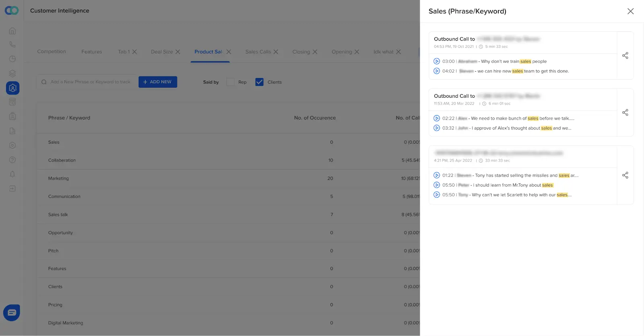Open the ID badge sidebar icon

coord(12,116)
